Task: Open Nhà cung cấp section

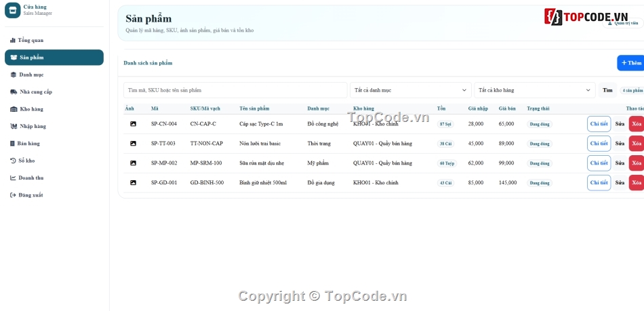Action: pos(54,92)
